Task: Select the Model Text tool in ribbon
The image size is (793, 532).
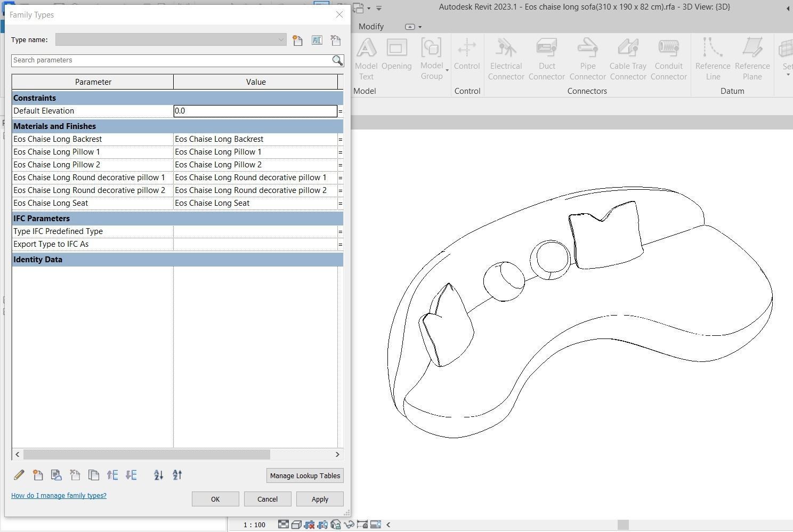Action: [366, 59]
